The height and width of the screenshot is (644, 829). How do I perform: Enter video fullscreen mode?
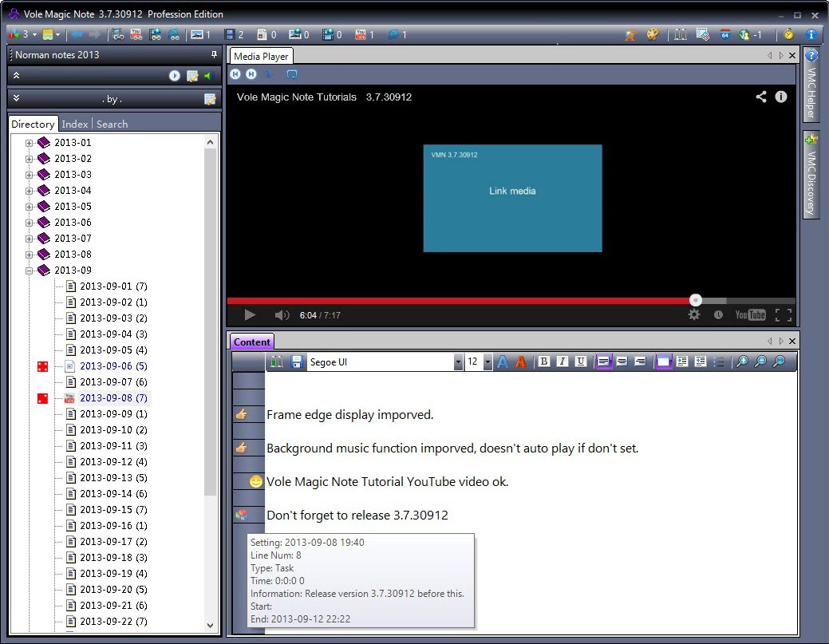point(783,315)
